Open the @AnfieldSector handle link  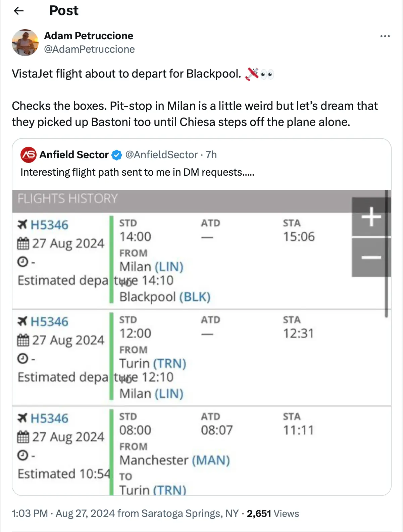click(x=161, y=155)
